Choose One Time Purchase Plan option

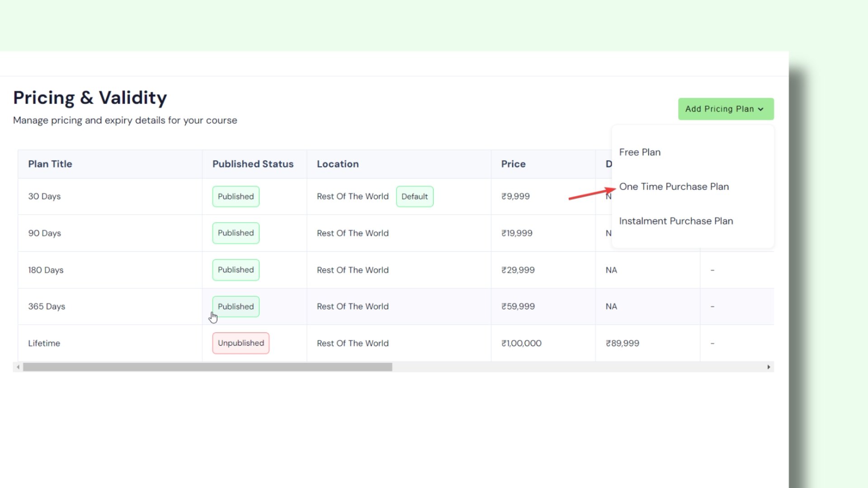coord(674,187)
